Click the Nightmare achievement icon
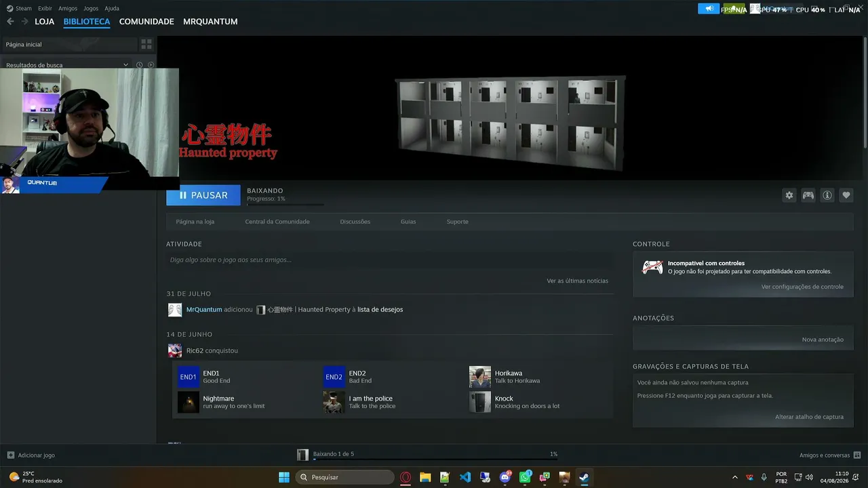 pos(189,402)
